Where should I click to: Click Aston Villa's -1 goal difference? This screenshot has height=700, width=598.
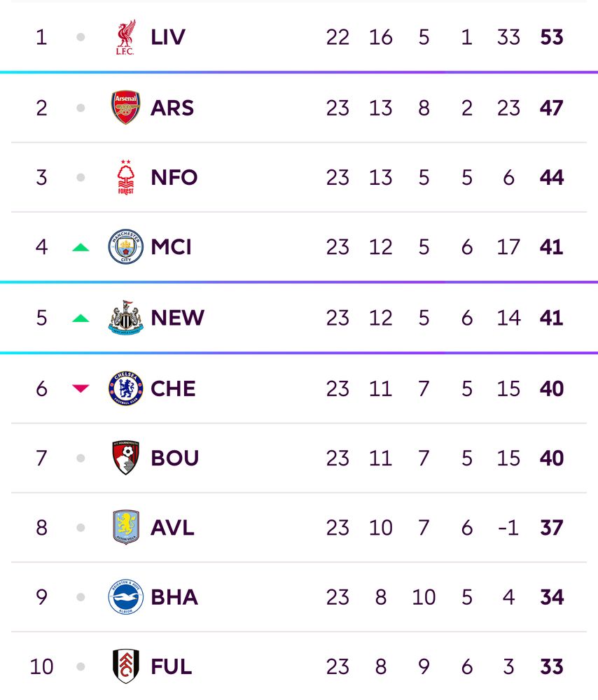[508, 527]
